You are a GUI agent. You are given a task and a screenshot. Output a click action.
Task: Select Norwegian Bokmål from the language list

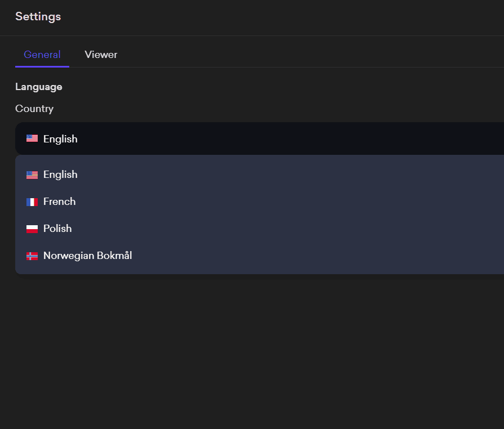pyautogui.click(x=87, y=256)
